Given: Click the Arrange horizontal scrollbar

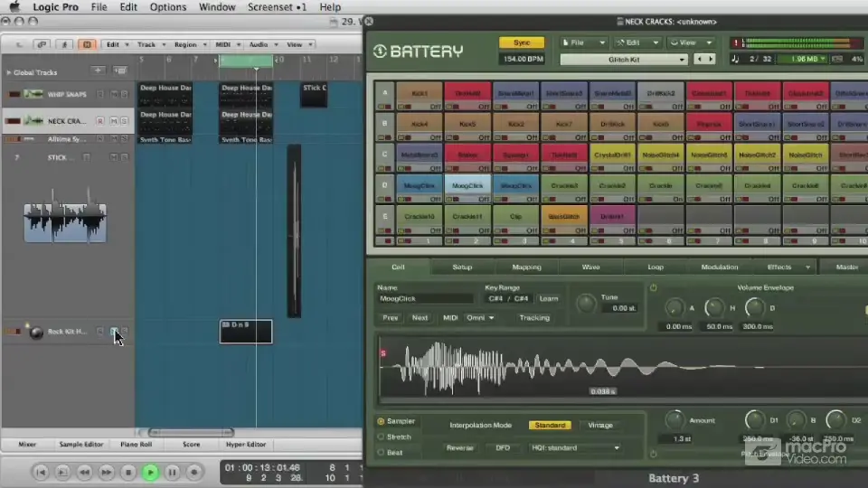Looking at the screenshot, I should (x=191, y=432).
